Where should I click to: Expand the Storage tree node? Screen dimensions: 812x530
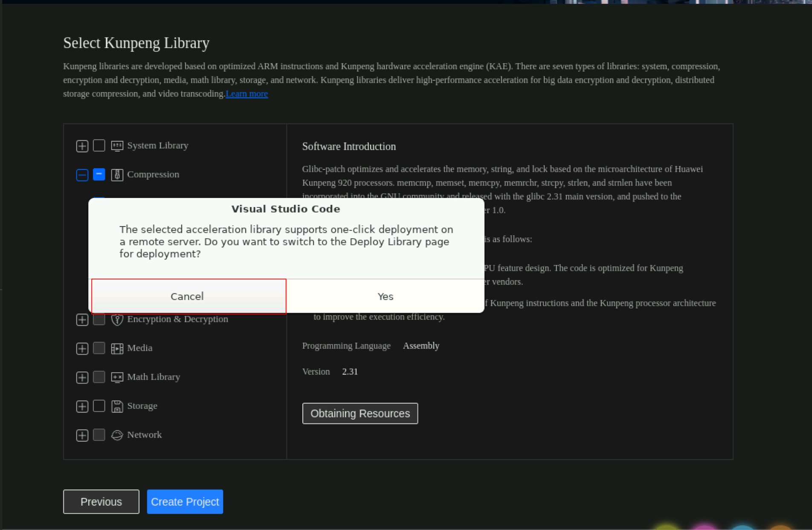(x=82, y=406)
